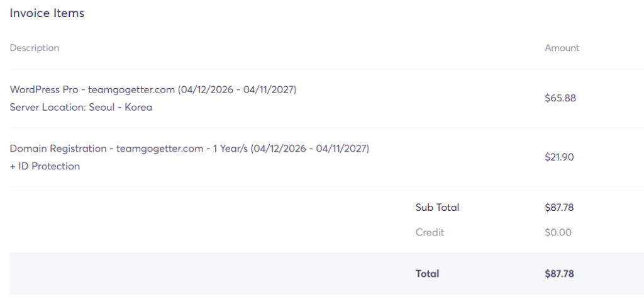Click the Domain Registration teamgogetter.com line
This screenshot has height=299, width=644.
(189, 149)
